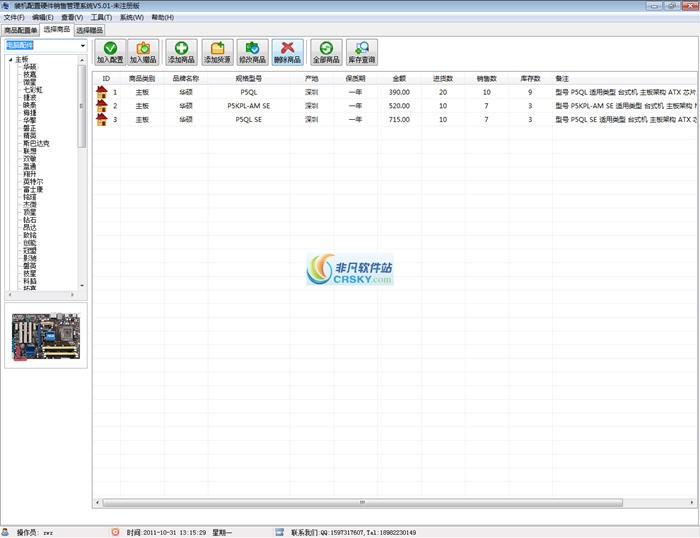Open the 工具(T) menu
The height and width of the screenshot is (538, 700).
tap(101, 17)
